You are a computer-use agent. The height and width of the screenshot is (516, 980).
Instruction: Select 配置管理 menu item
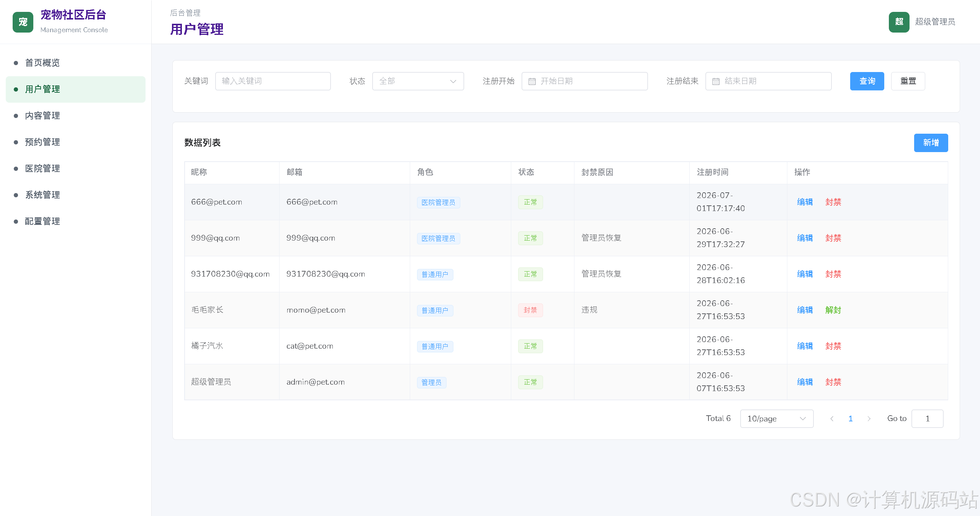tap(75, 221)
